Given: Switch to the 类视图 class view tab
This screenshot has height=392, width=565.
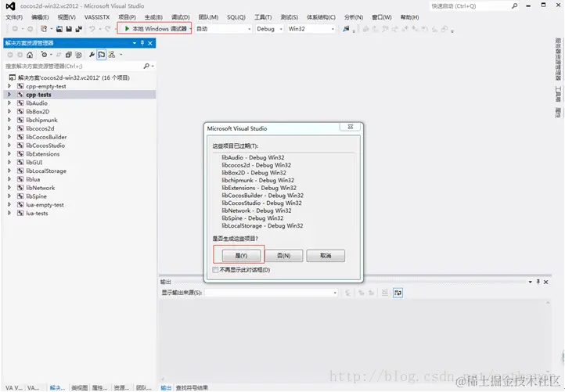Looking at the screenshot, I should tap(79, 387).
